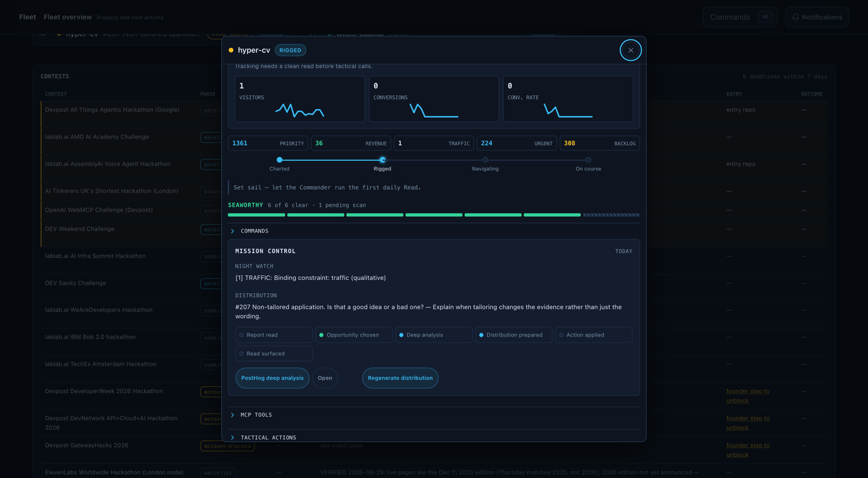Click first founder step to unblock link
This screenshot has width=868, height=478.
click(x=748, y=396)
